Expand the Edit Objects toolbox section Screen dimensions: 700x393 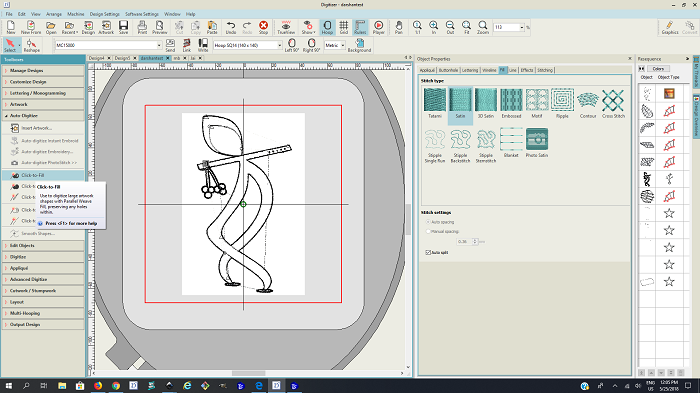tap(43, 246)
